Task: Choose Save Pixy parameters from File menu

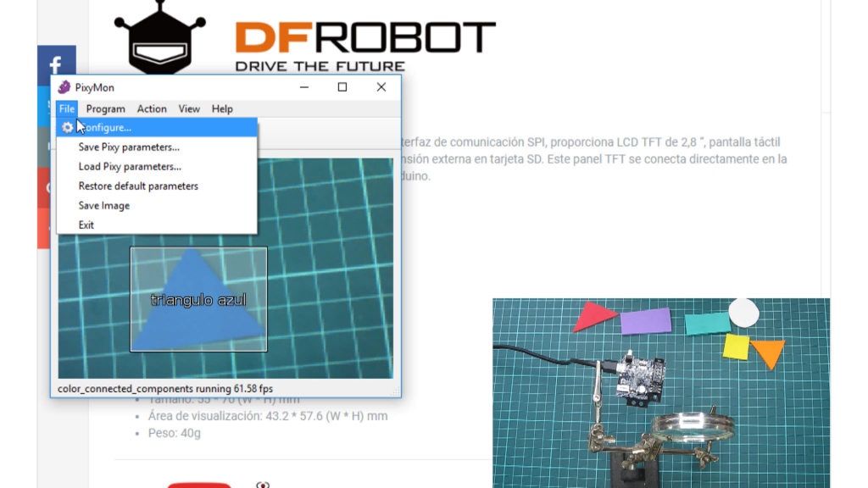Action: tap(129, 147)
